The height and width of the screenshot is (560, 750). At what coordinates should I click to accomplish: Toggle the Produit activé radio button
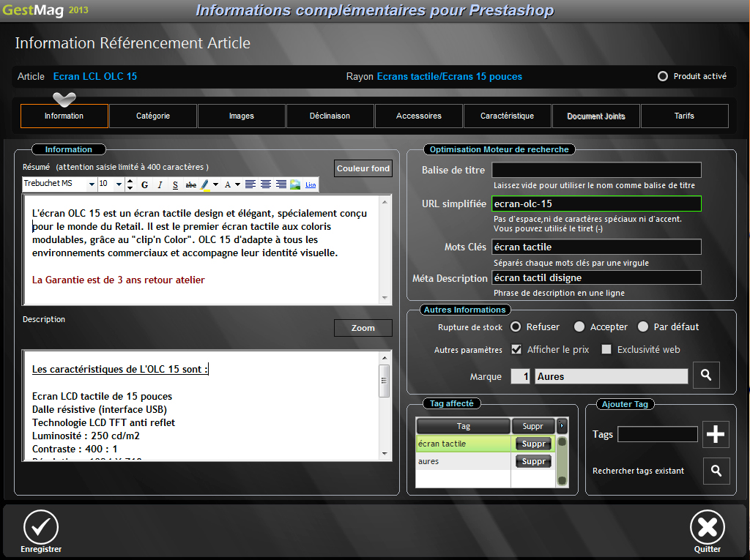click(662, 77)
